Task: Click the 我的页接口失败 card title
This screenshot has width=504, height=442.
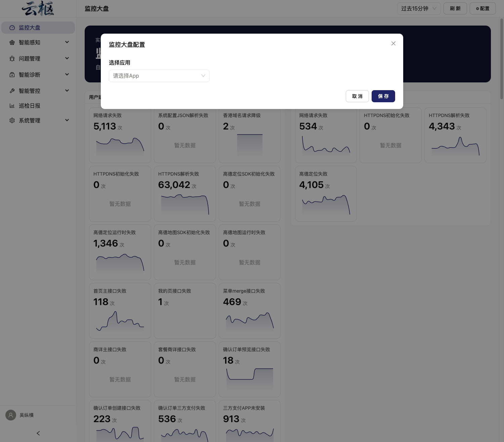Action: coord(175,291)
